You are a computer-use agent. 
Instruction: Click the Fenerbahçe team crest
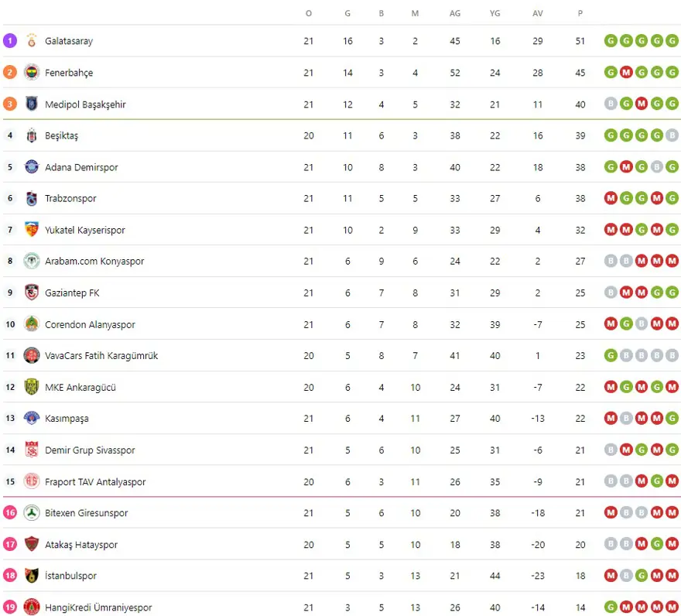click(x=32, y=73)
